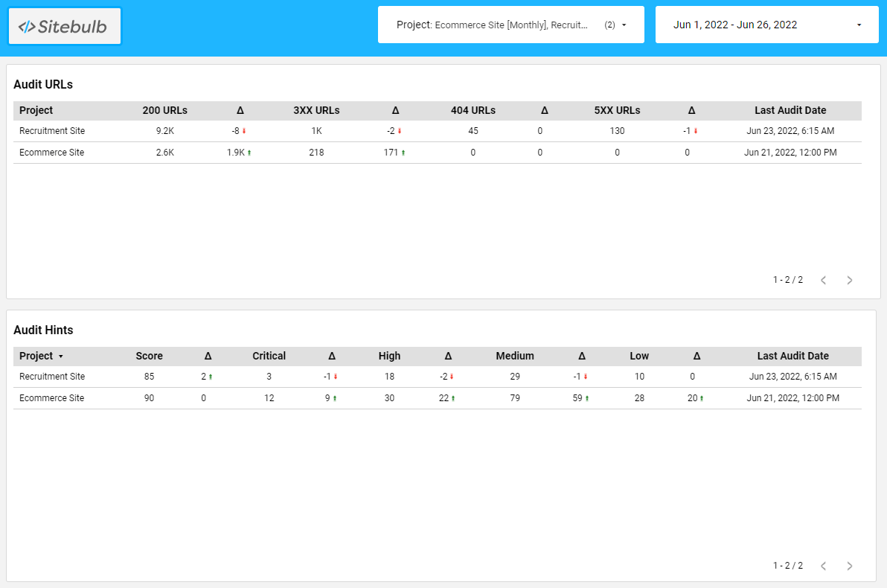Sort Audit Hints by High column

click(389, 356)
